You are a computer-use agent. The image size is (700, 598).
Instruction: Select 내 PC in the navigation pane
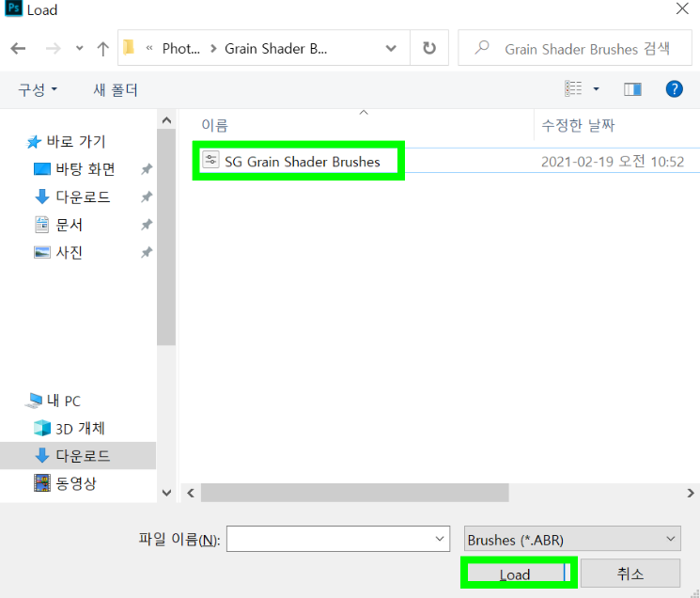pos(64,401)
